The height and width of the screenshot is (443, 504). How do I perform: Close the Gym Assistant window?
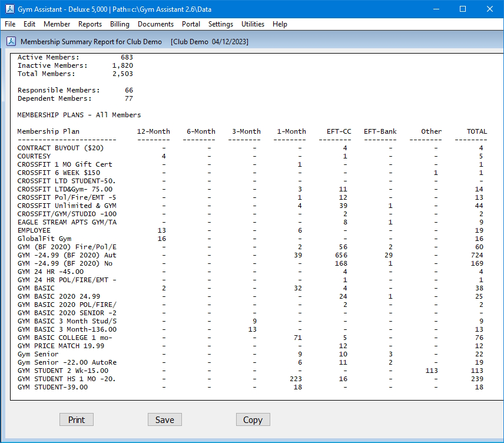[x=490, y=9]
